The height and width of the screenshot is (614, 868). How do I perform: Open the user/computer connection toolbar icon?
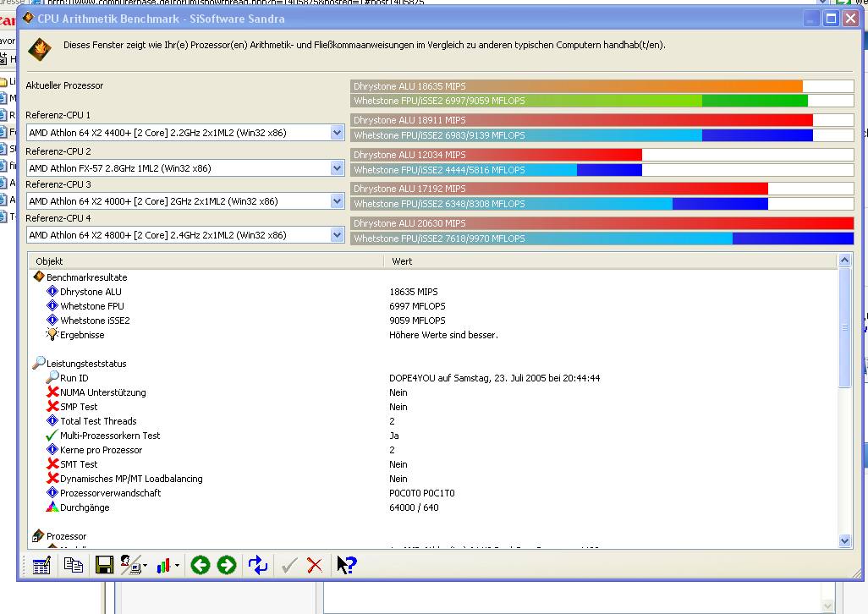click(x=130, y=565)
